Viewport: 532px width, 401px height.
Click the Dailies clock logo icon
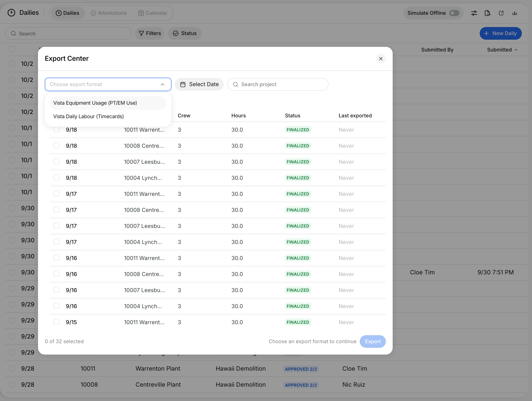11,12
